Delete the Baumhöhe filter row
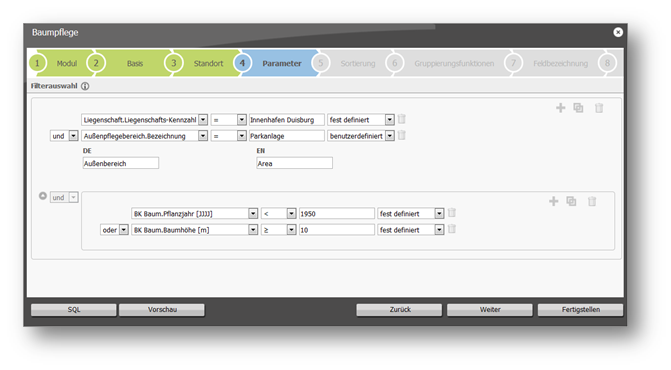The width and height of the screenshot is (671, 370). [x=451, y=229]
